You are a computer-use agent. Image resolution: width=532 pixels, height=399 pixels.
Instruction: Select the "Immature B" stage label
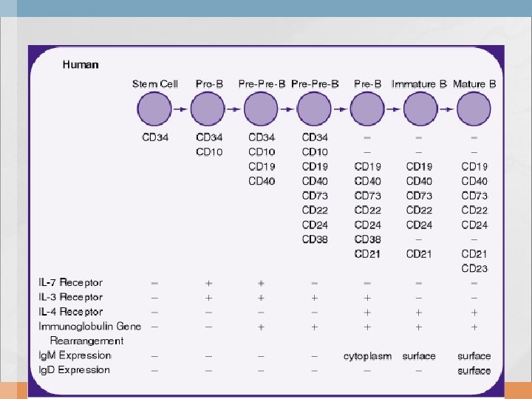(x=419, y=83)
